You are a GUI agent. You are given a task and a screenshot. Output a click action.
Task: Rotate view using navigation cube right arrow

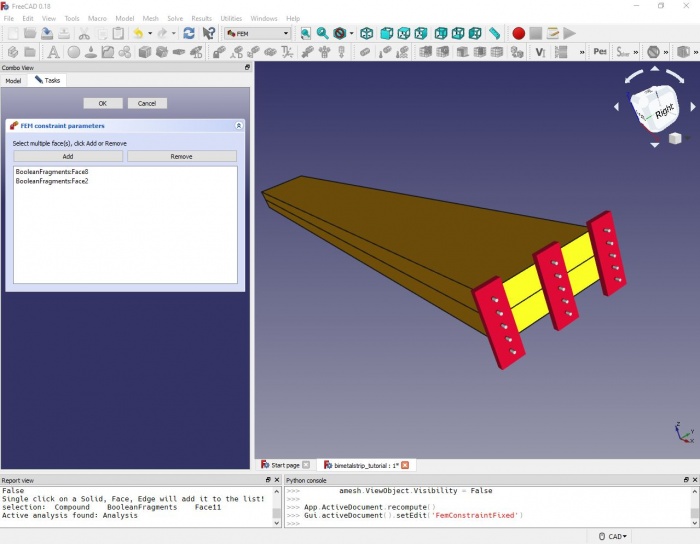[x=693, y=107]
